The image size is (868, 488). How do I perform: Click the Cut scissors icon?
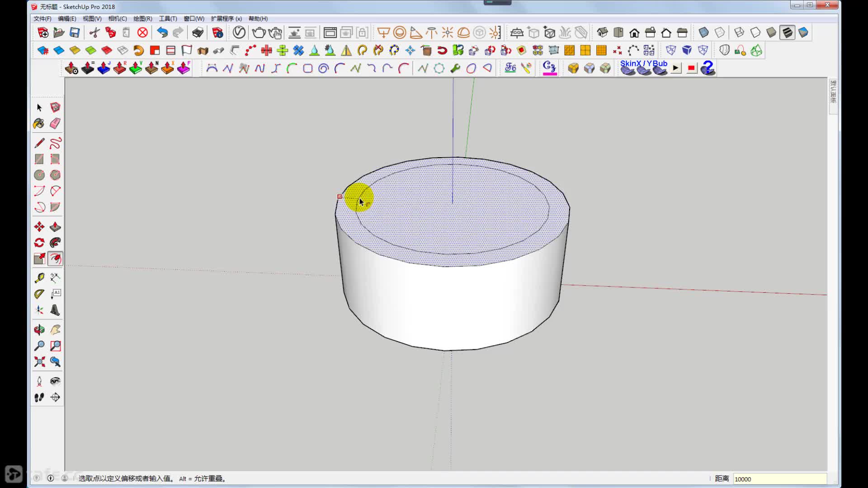94,33
